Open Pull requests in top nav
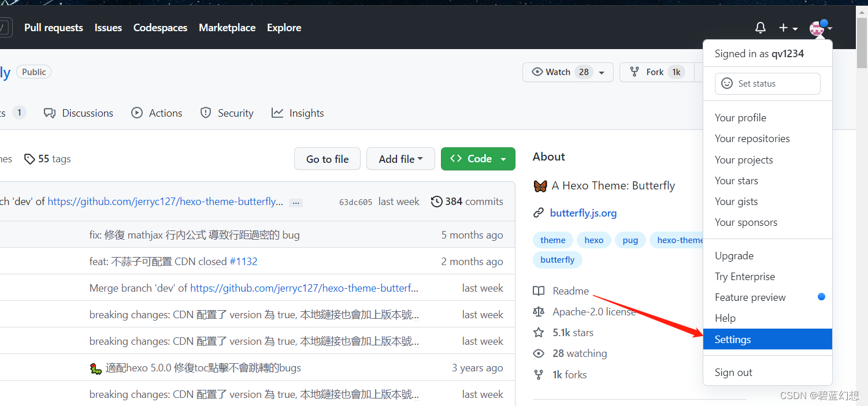This screenshot has width=868, height=406. coord(54,28)
